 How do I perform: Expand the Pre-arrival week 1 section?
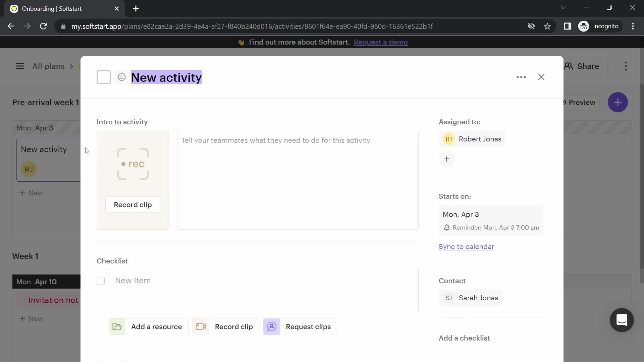pos(46,102)
